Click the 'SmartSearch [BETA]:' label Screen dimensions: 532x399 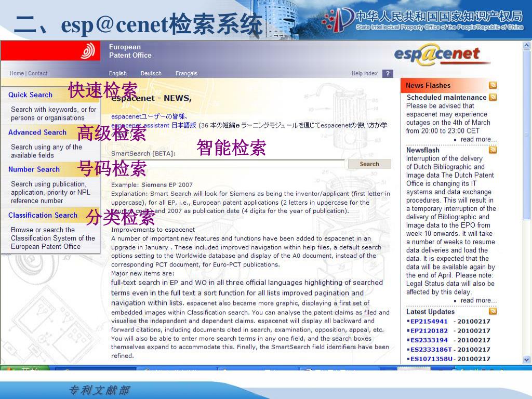click(x=143, y=154)
